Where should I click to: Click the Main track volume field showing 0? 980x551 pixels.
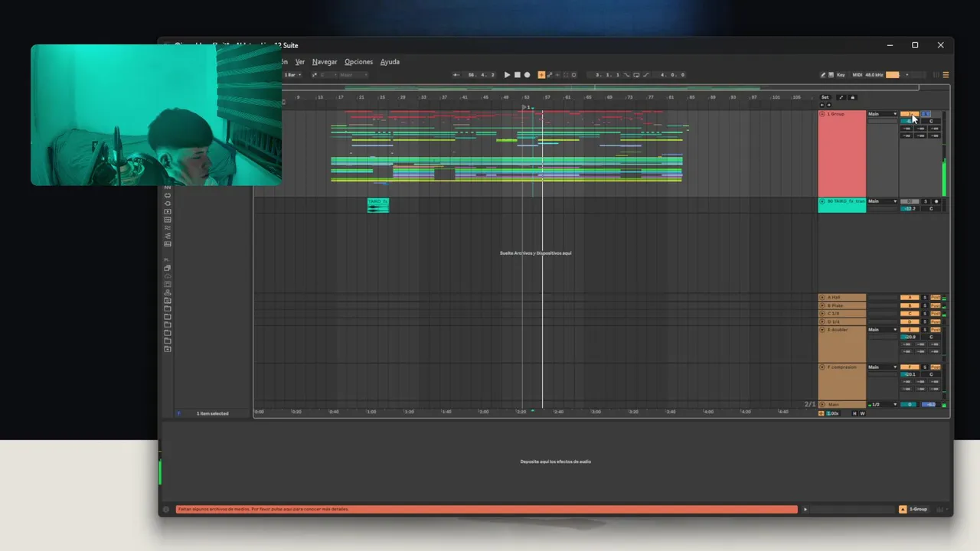910,405
